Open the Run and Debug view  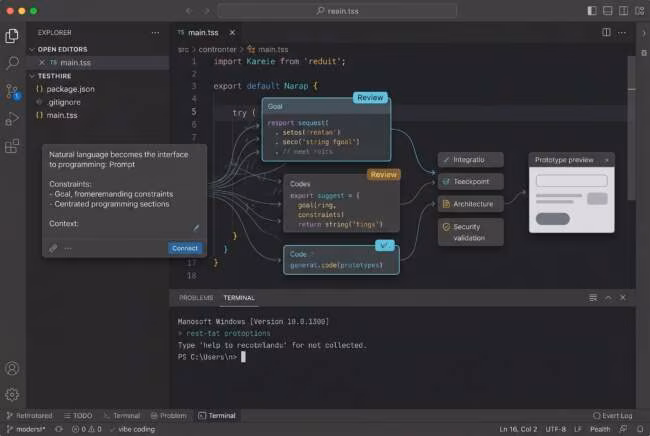coord(12,119)
